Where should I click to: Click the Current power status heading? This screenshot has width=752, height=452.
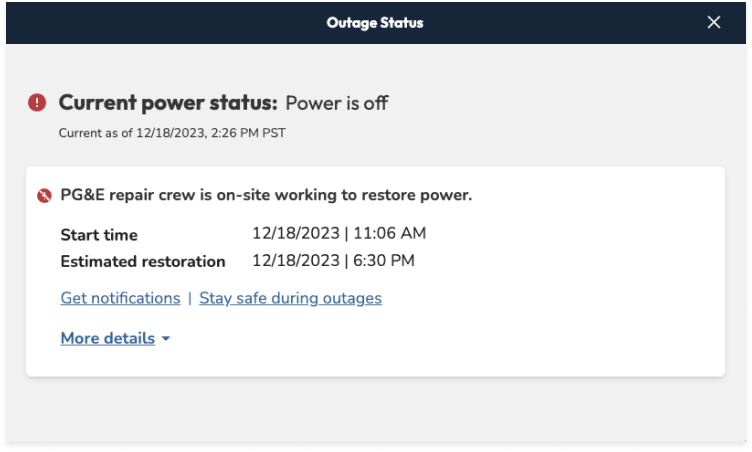(167, 102)
